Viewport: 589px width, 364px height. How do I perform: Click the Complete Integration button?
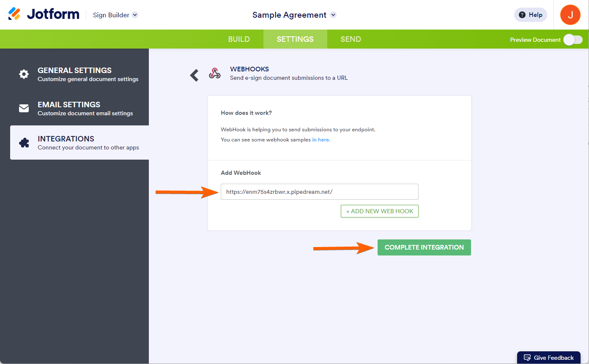click(424, 247)
